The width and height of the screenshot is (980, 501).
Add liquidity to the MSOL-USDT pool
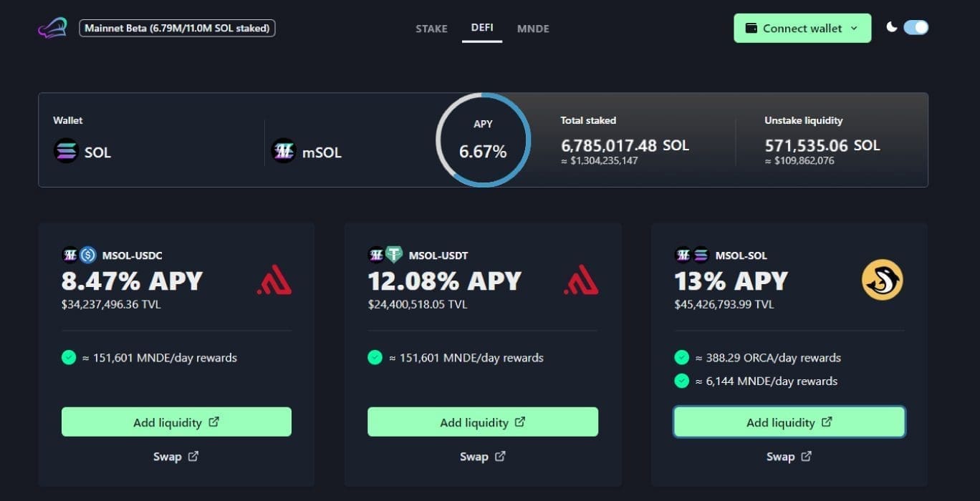tap(483, 422)
